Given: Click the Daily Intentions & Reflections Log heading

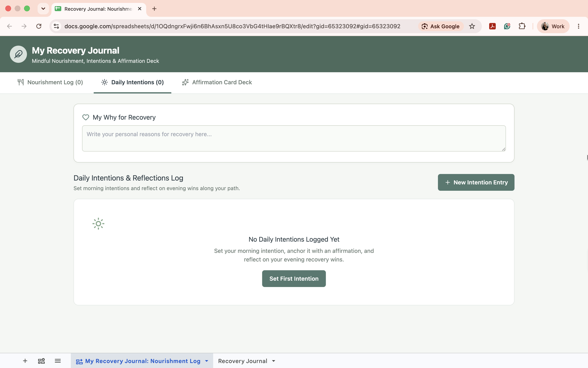Looking at the screenshot, I should pyautogui.click(x=128, y=178).
